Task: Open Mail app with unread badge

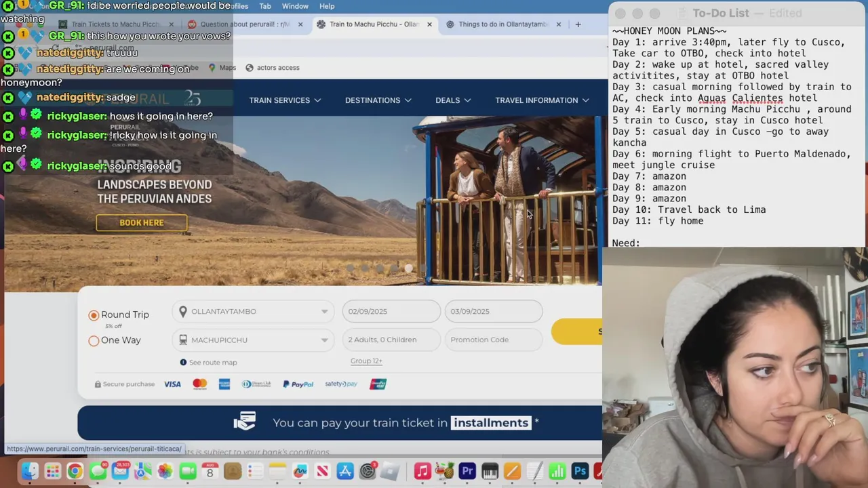Action: (x=120, y=471)
